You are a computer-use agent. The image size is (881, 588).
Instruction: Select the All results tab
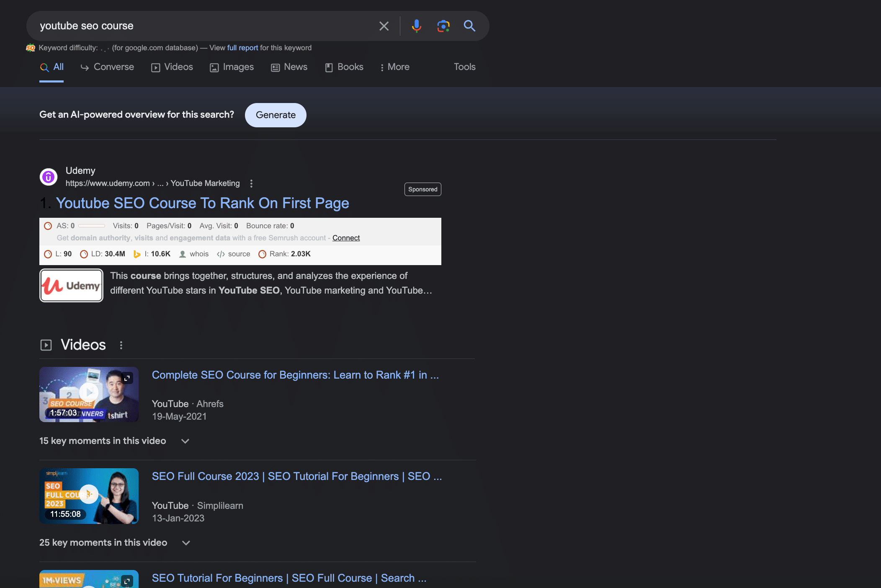pos(52,67)
